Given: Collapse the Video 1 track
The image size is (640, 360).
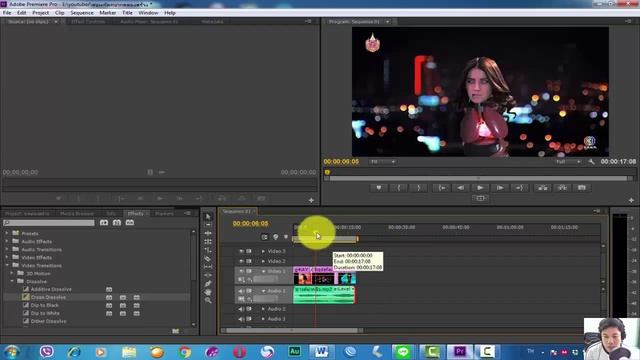Looking at the screenshot, I should pos(263,271).
